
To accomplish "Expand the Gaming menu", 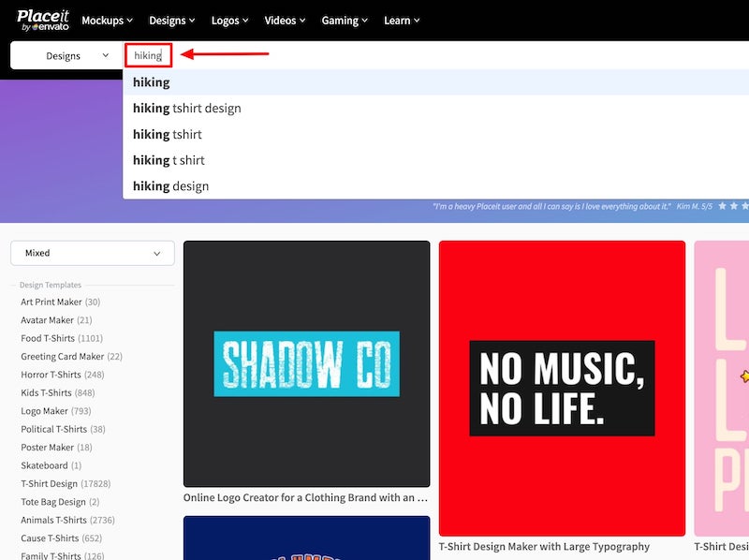I will (x=345, y=21).
